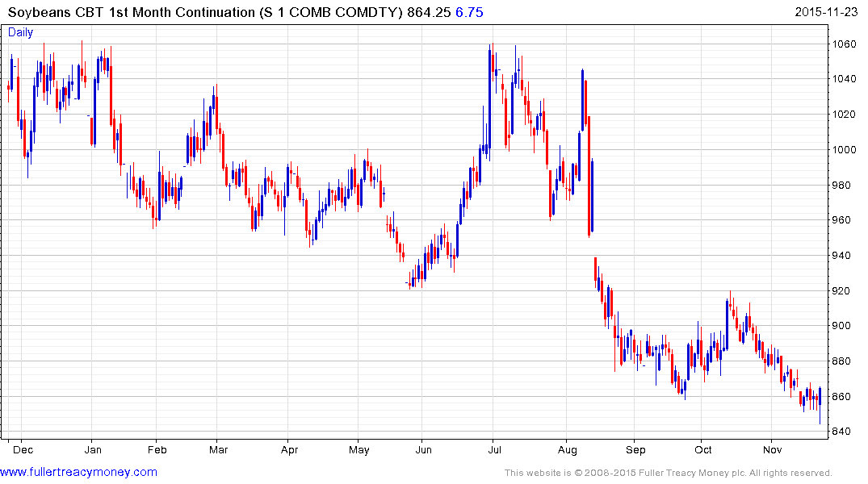The height and width of the screenshot is (484, 868).
Task: Click the Aug month axis label
Action: pos(568,449)
